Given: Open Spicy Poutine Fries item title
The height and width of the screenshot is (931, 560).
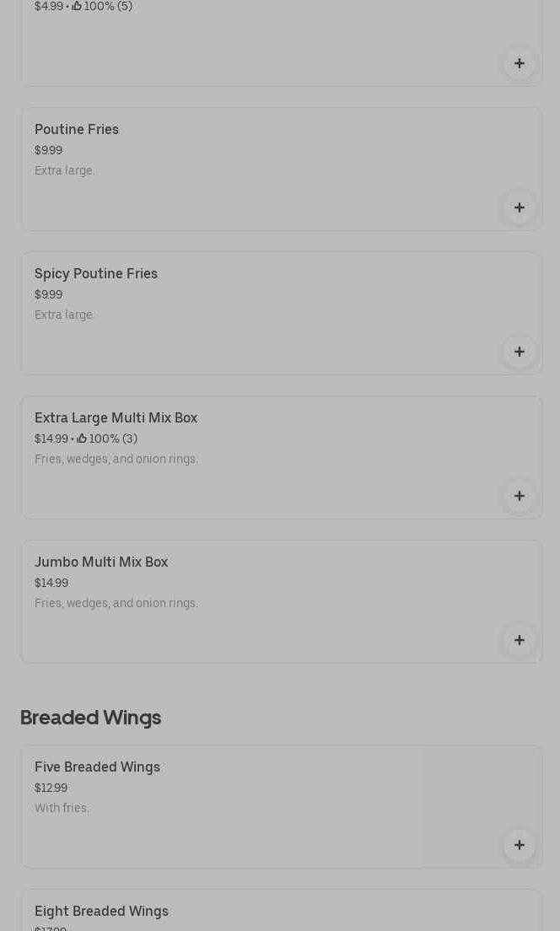Looking at the screenshot, I should [x=96, y=273].
